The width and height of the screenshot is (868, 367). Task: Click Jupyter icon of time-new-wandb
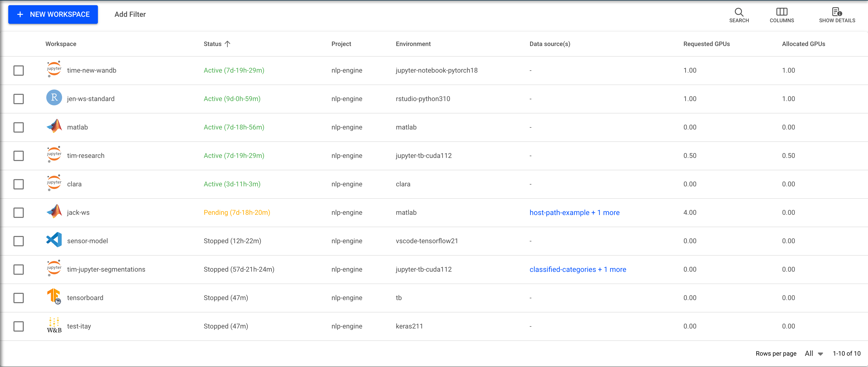coord(54,69)
